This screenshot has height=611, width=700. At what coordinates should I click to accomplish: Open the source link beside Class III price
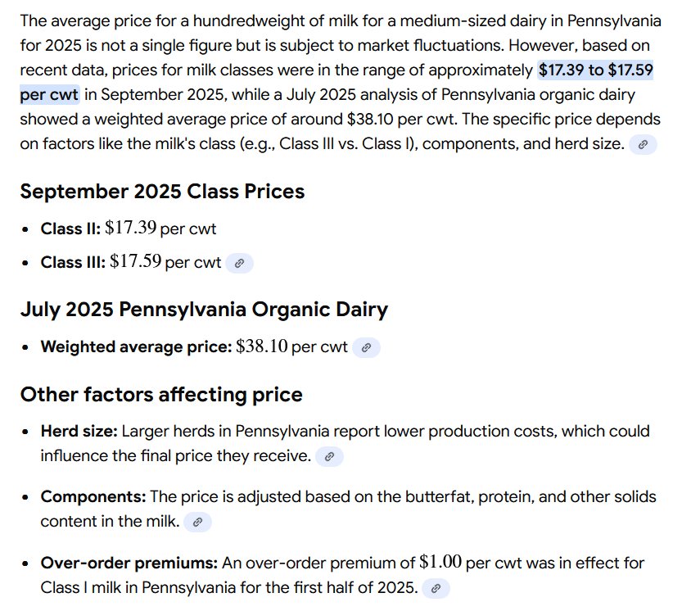[239, 264]
